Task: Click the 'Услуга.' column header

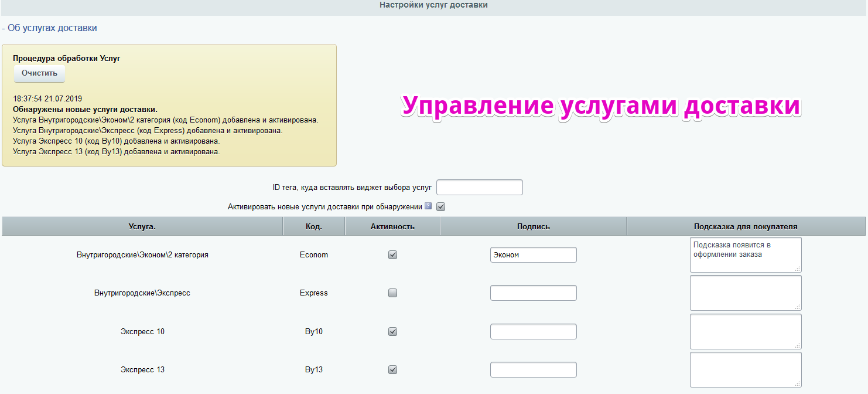Action: coord(142,226)
